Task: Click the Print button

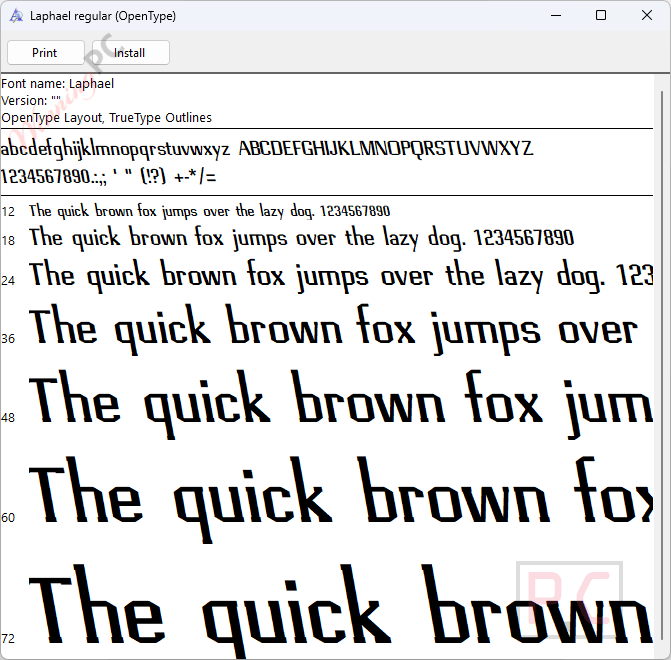Action: 45,53
